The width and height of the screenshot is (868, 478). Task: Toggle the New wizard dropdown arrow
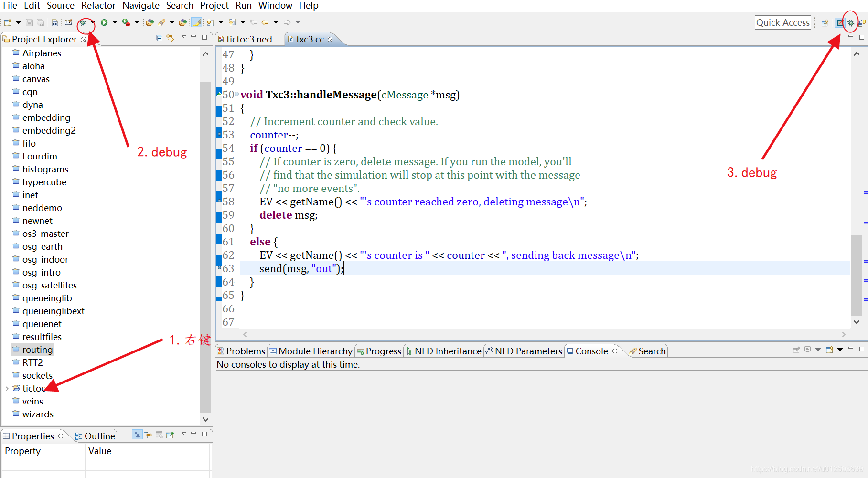[x=18, y=22]
